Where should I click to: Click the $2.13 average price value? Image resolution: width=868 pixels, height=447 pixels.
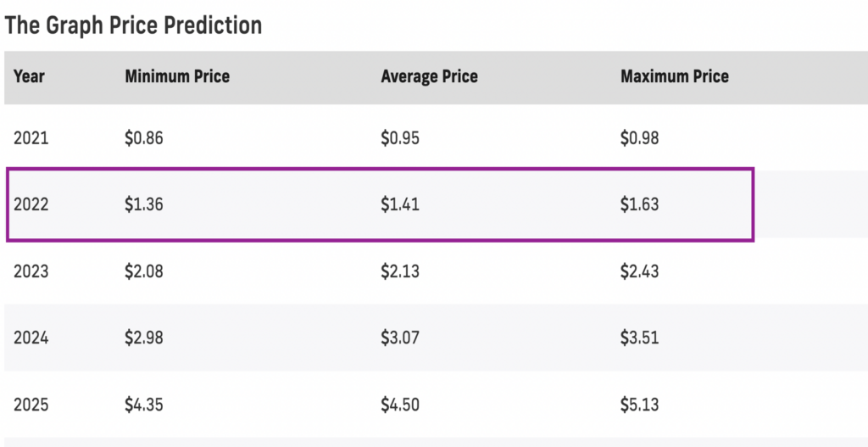click(x=400, y=271)
